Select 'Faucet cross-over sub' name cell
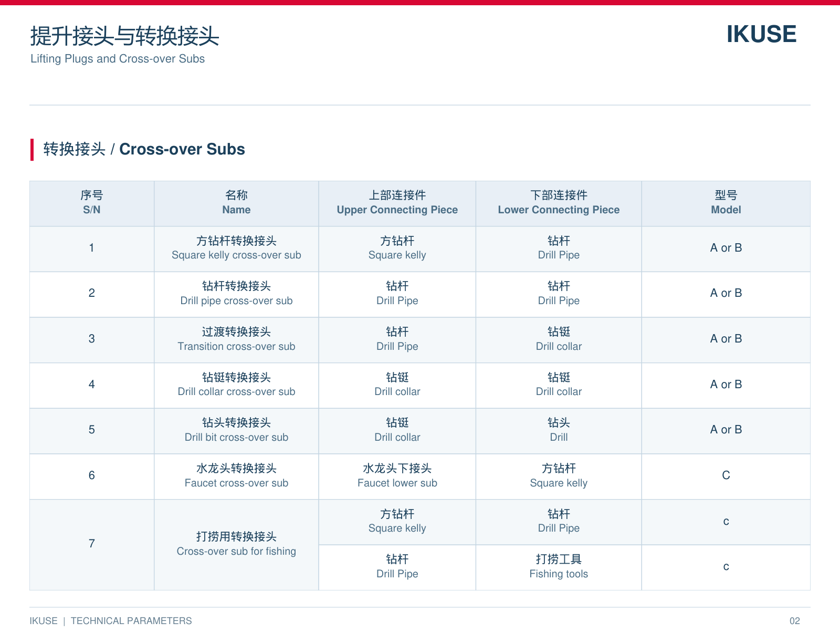The image size is (840, 643). click(236, 476)
